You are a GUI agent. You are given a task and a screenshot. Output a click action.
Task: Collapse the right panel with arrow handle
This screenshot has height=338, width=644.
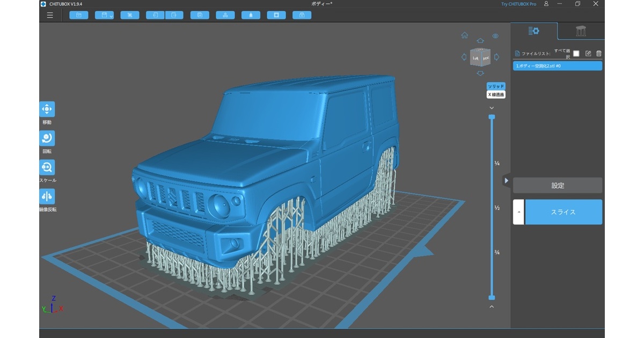point(506,181)
